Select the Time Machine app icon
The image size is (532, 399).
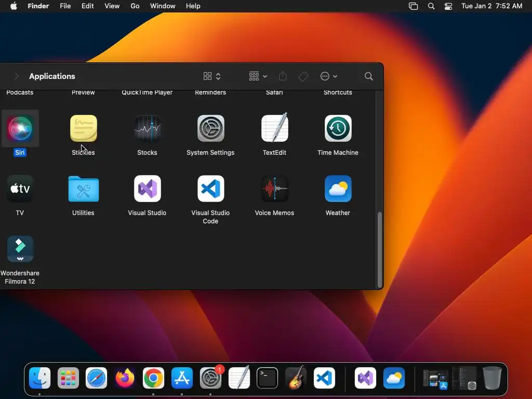[x=338, y=128]
